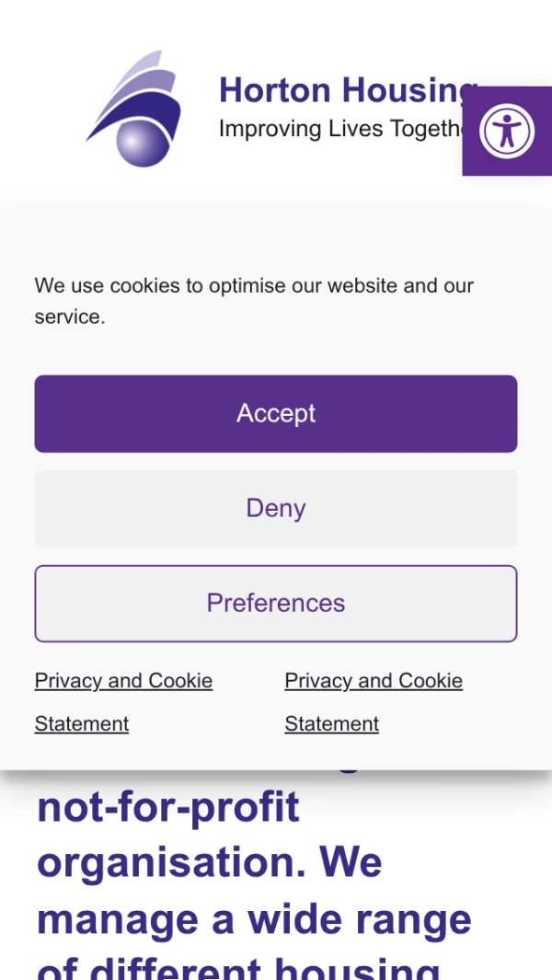552x980 pixels.
Task: Click the Horton Housing logo graphic
Action: click(133, 109)
